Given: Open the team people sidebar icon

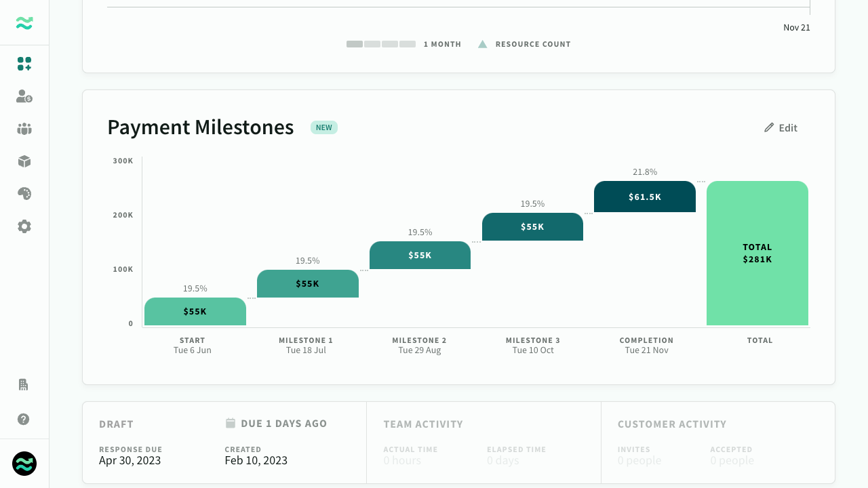Looking at the screenshot, I should [x=24, y=129].
